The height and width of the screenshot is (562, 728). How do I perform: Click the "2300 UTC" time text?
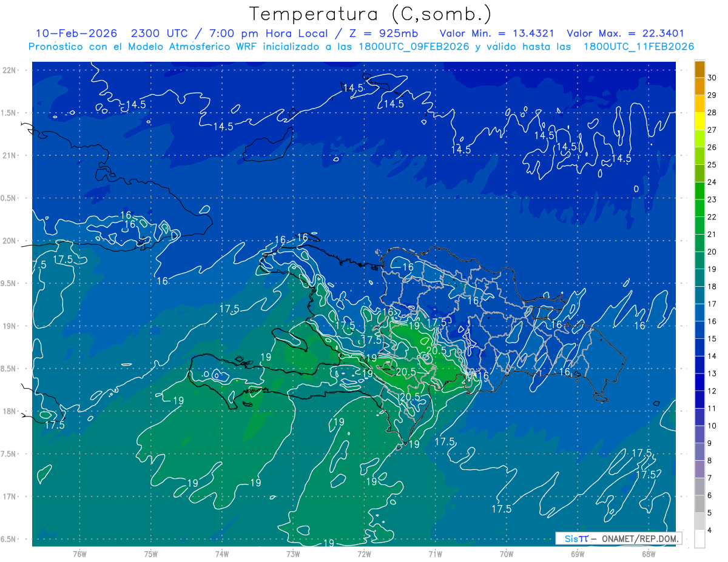click(160, 34)
